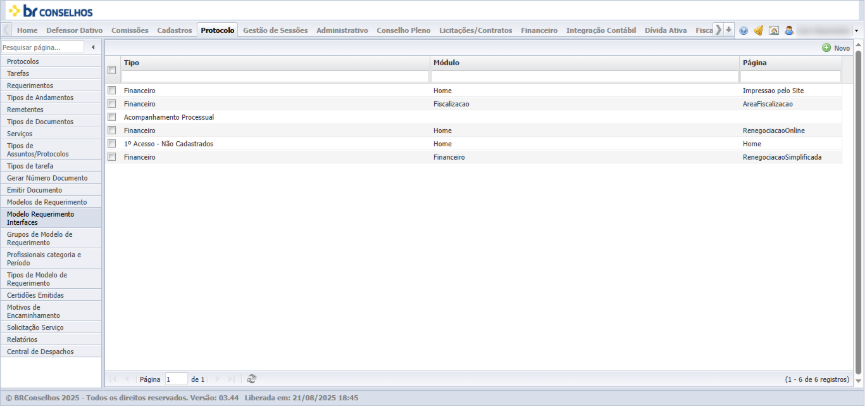Select the Protocolo tab
This screenshot has height=406, width=865.
click(x=217, y=30)
